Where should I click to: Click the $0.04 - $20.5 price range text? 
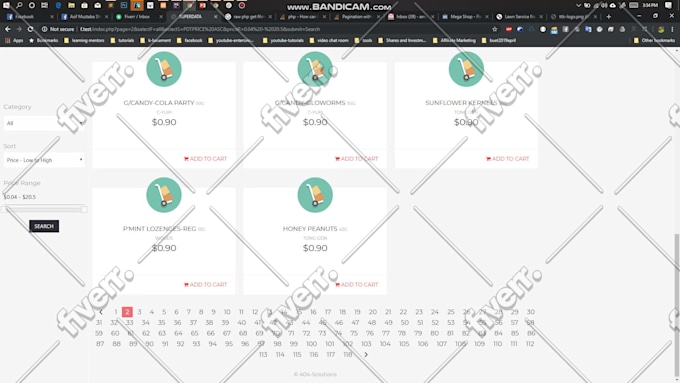[20, 197]
